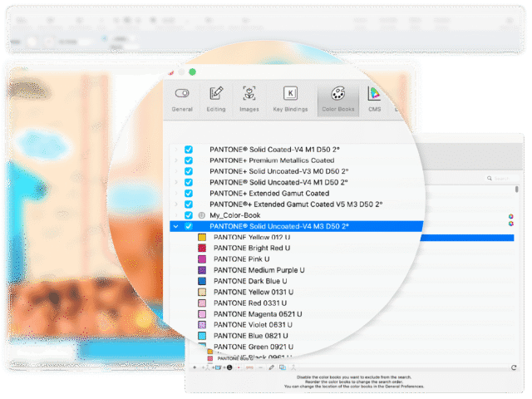Disable PANTONE+ Extended Gamut Coated V5 M3 checkbox
The width and height of the screenshot is (532, 399).
pos(189,204)
